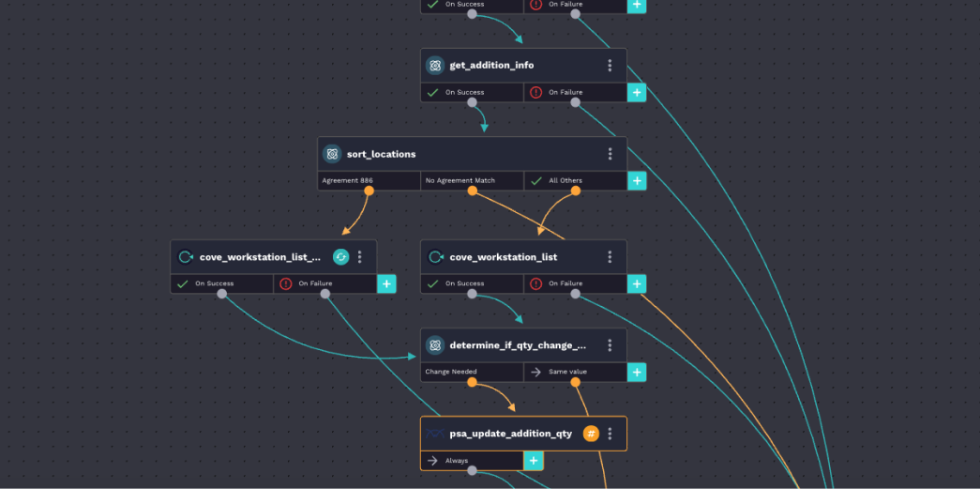
Task: Click get_addition_info On Success connector dot
Action: coord(472,102)
